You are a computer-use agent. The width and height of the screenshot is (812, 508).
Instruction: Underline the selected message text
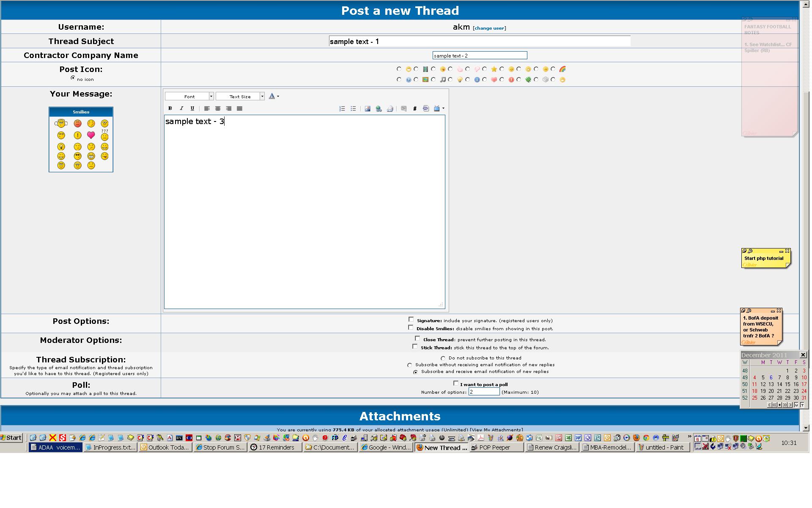click(x=192, y=108)
